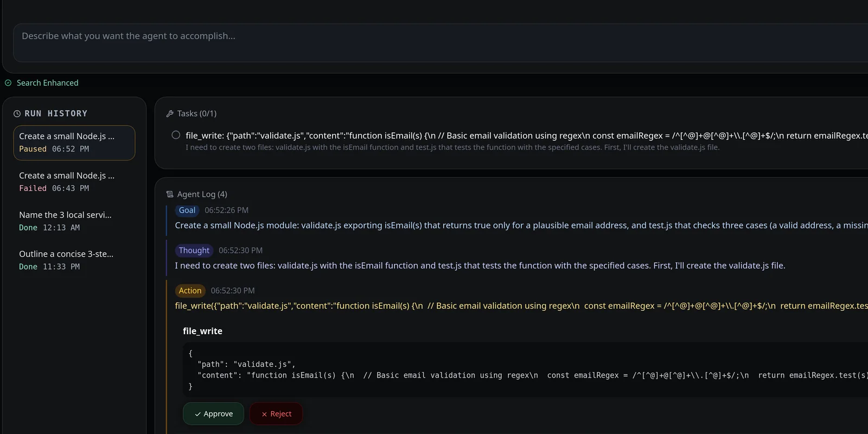
Task: Reject the file_write action
Action: [276, 414]
